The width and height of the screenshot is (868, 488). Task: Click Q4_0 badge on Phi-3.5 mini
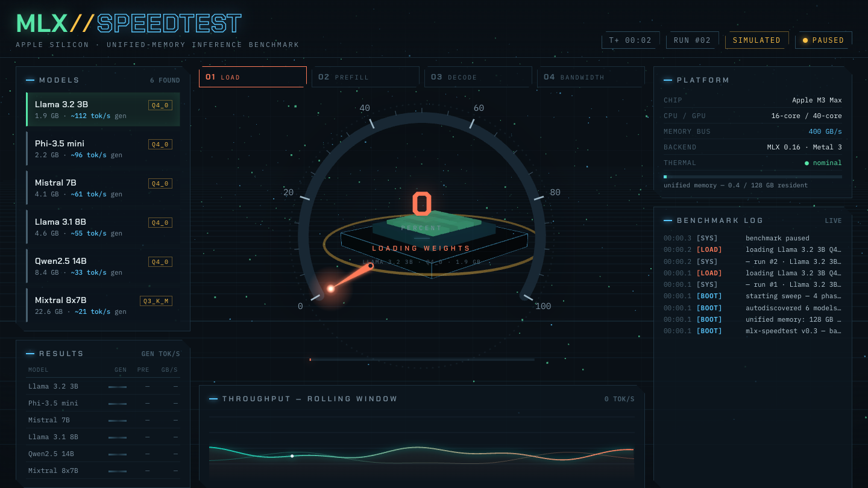pos(160,144)
